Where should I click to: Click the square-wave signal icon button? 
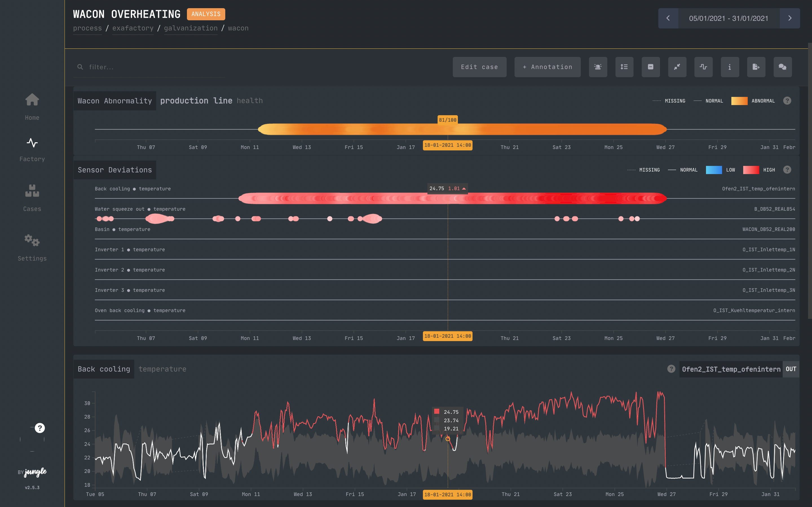[703, 67]
